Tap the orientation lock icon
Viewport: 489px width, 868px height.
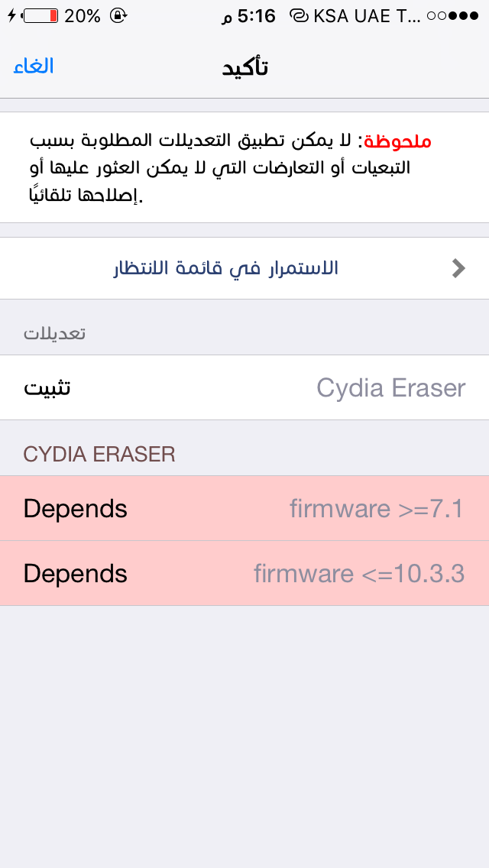[118, 15]
